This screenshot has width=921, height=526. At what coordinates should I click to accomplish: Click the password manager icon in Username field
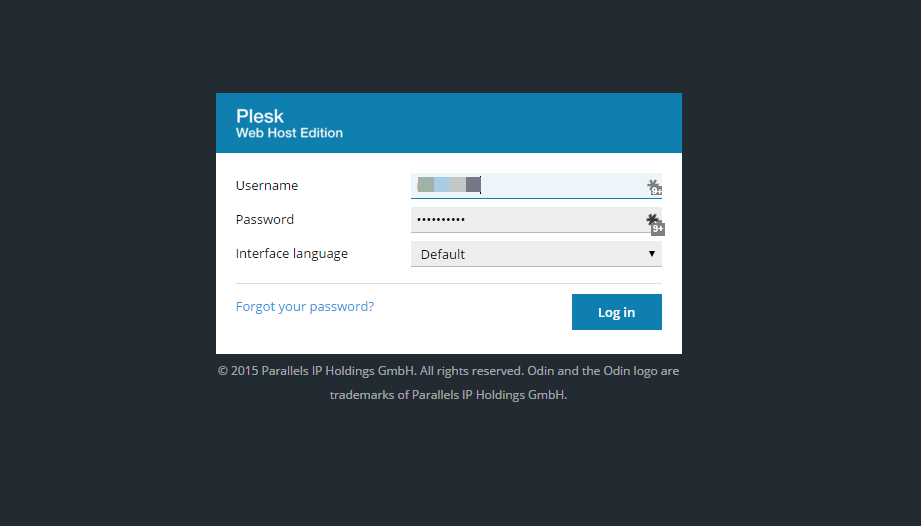point(653,186)
